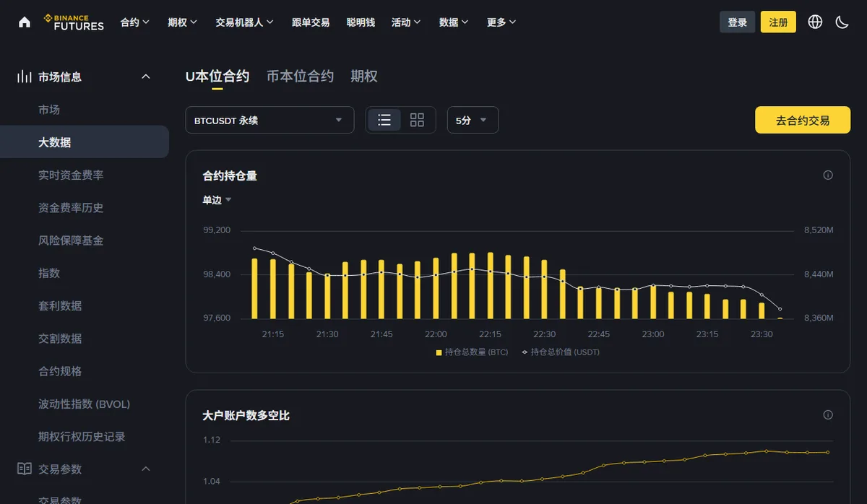Open 套利数据 in the sidebar
The image size is (867, 504).
(60, 305)
